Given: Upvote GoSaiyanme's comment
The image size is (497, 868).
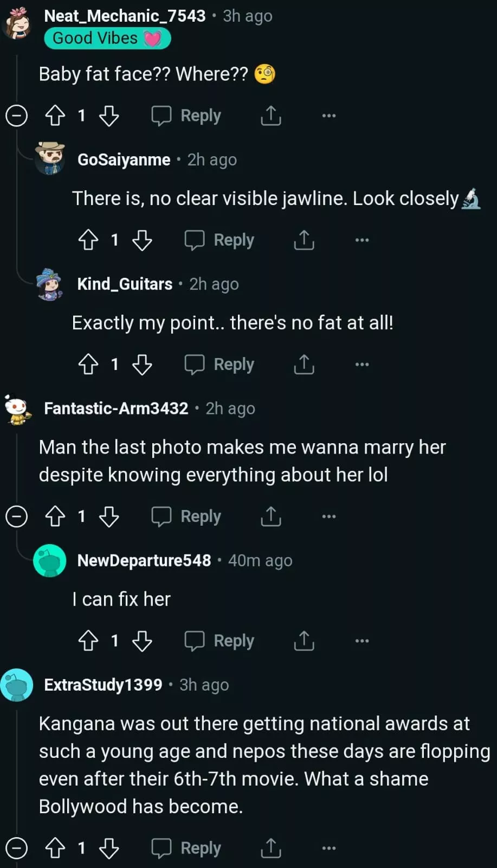Looking at the screenshot, I should click(88, 240).
